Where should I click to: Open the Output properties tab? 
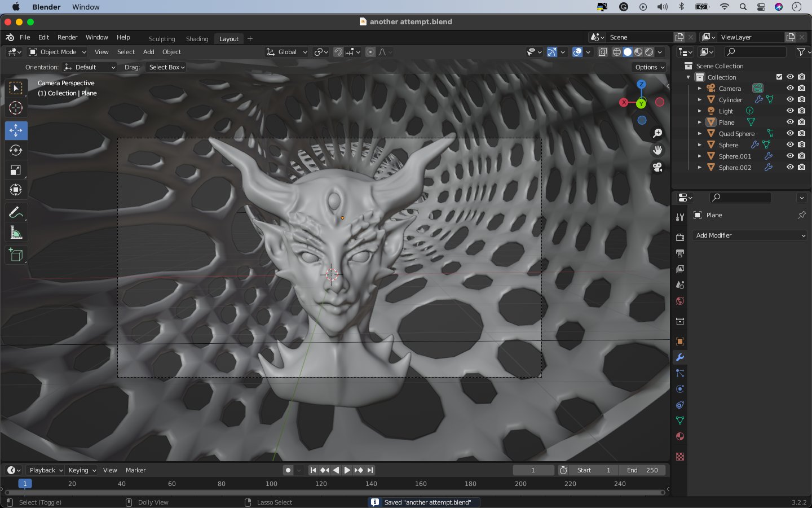(x=680, y=253)
